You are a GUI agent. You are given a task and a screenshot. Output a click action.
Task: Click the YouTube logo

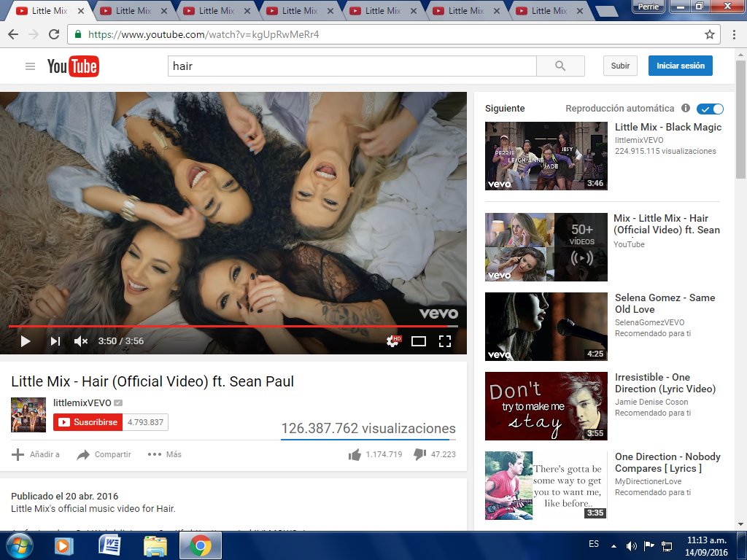pyautogui.click(x=73, y=66)
